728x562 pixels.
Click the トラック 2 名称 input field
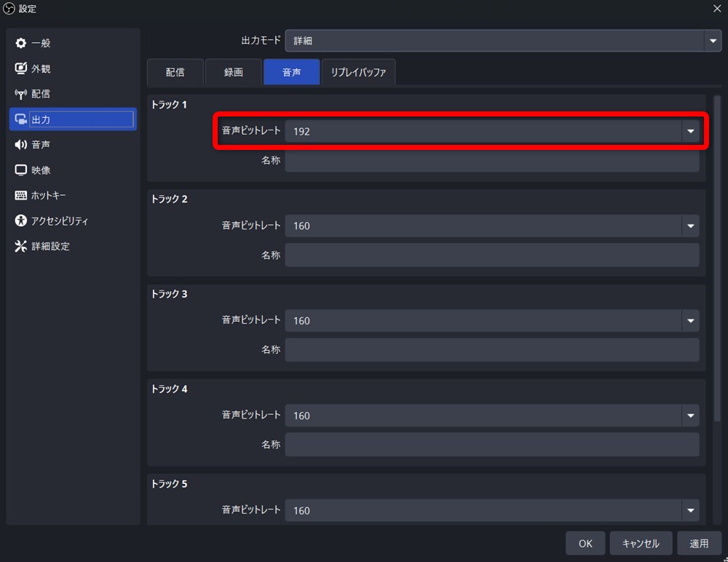[492, 255]
